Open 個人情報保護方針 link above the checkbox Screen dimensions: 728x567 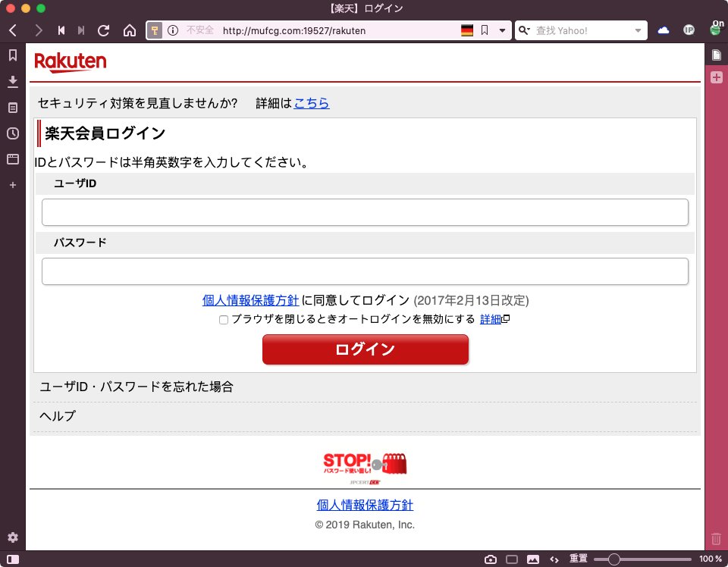[250, 301]
